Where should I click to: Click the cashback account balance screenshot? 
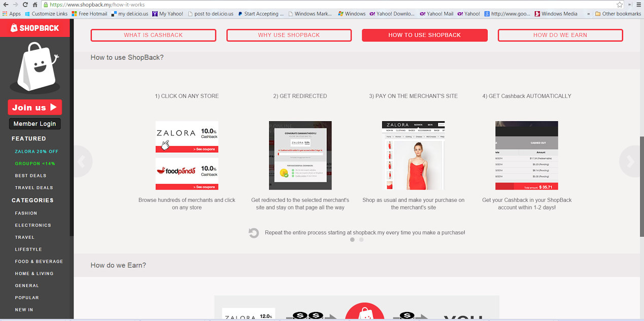[526, 155]
